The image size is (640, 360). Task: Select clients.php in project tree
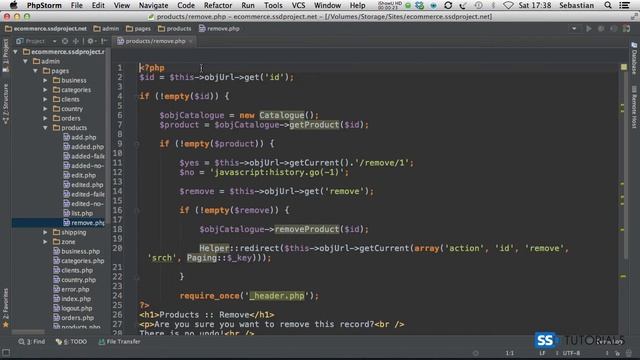click(x=73, y=270)
